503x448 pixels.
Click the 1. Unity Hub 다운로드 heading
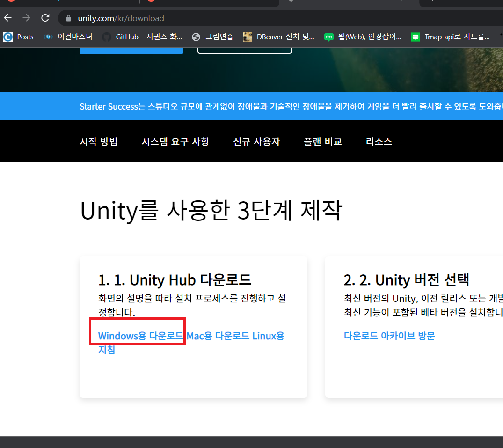pyautogui.click(x=175, y=280)
